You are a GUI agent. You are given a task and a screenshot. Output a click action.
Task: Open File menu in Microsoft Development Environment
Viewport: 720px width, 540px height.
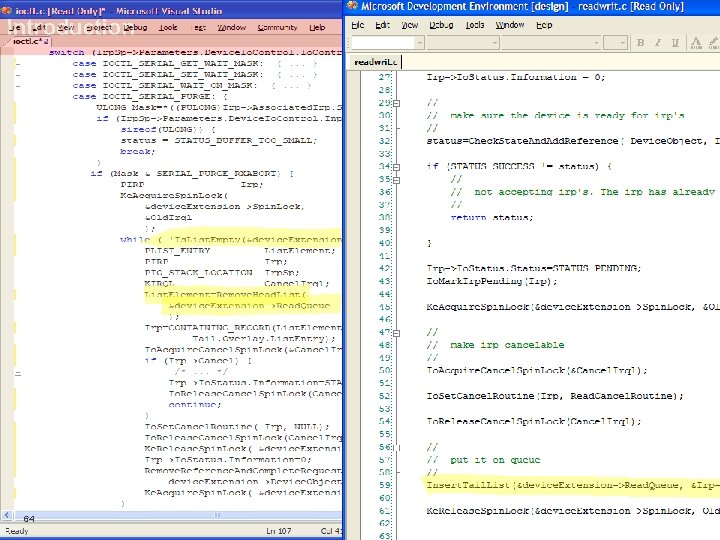(358, 25)
